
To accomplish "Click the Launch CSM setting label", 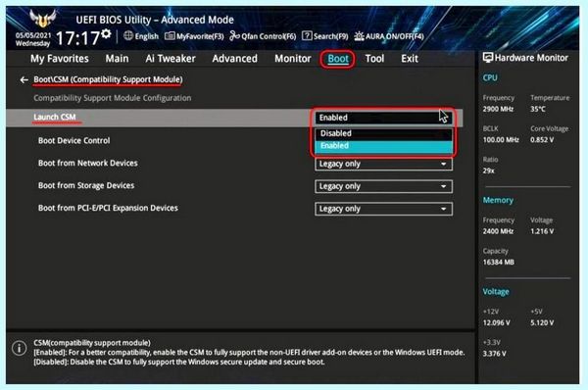I will point(55,117).
